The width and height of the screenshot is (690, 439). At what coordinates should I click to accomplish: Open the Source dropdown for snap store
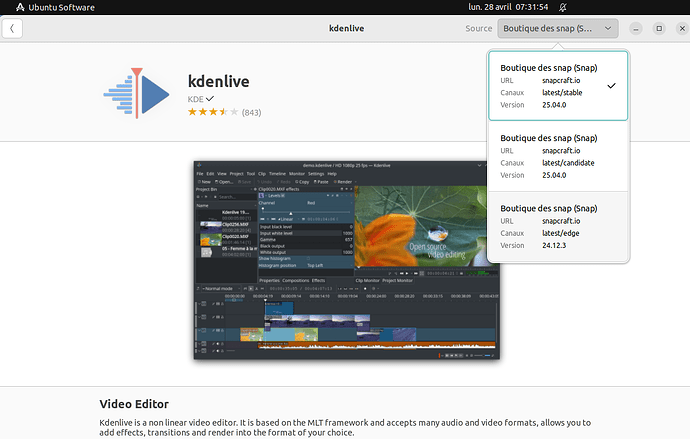[558, 29]
